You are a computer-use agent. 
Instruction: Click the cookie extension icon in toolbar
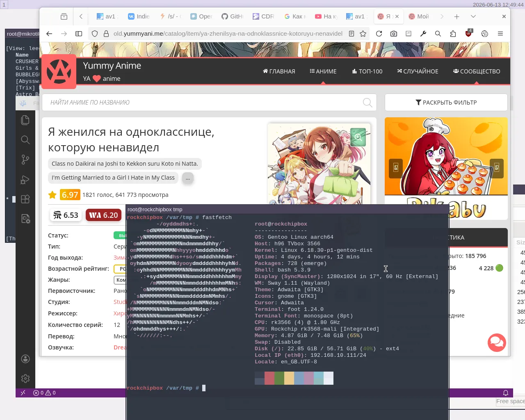[x=485, y=34]
